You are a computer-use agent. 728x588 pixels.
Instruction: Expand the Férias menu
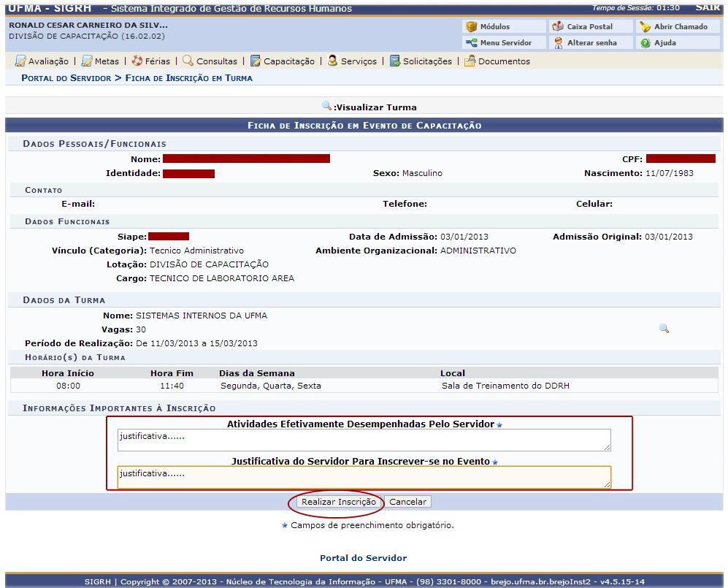pos(150,61)
